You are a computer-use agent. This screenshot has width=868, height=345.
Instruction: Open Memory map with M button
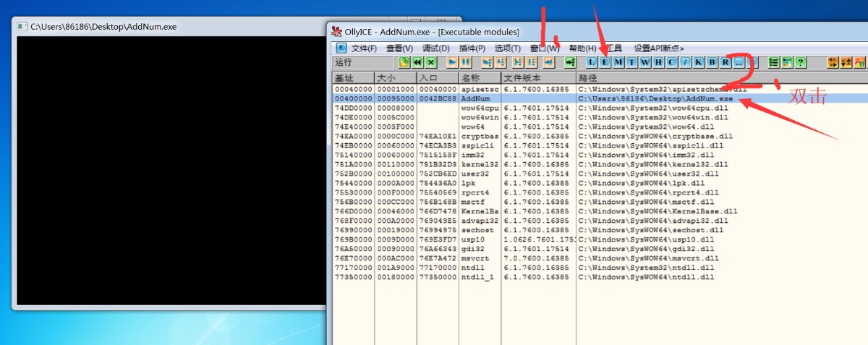tap(618, 62)
